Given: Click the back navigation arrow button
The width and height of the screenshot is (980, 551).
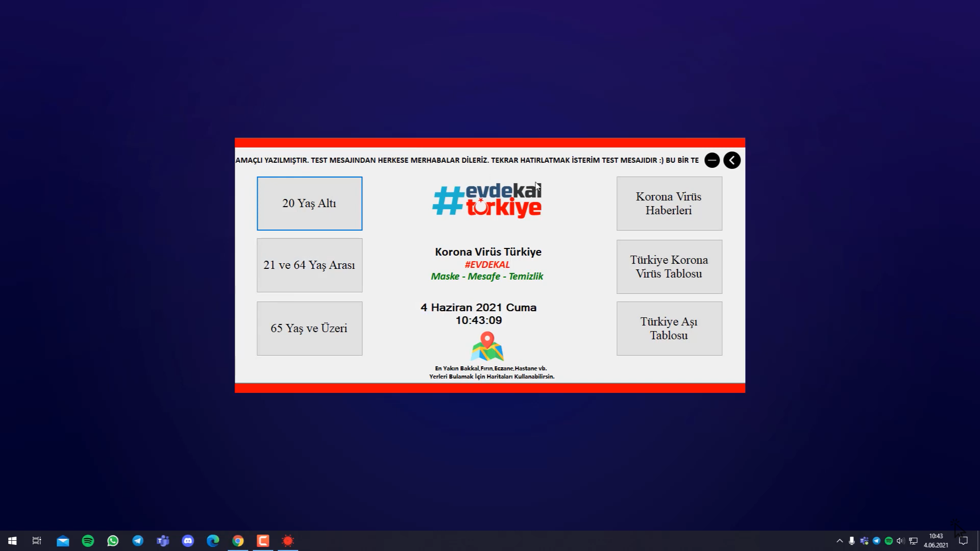Looking at the screenshot, I should (x=732, y=160).
